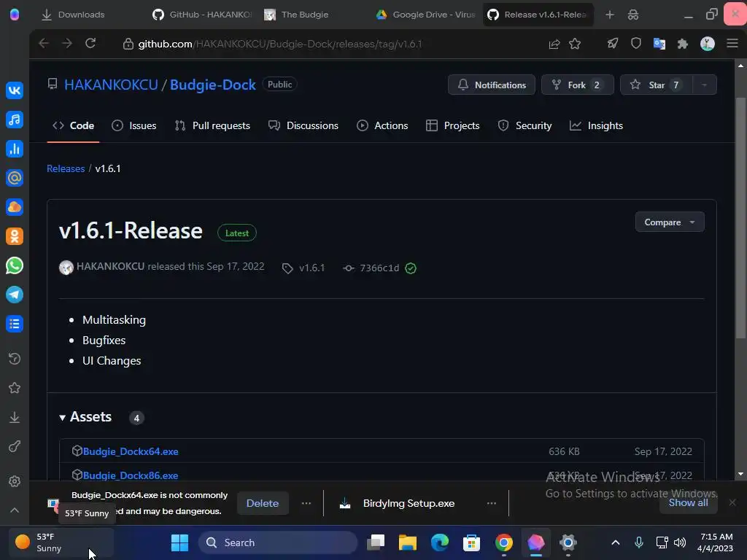Open the Pull requests tab
Screen dimensions: 747x560
212,125
